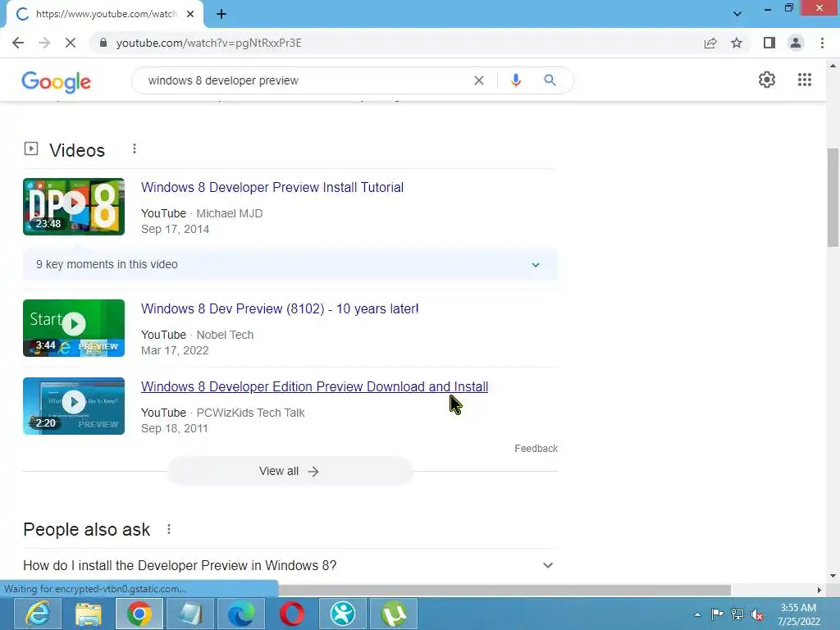Click the address bar URL
The image size is (840, 630).
click(x=209, y=43)
